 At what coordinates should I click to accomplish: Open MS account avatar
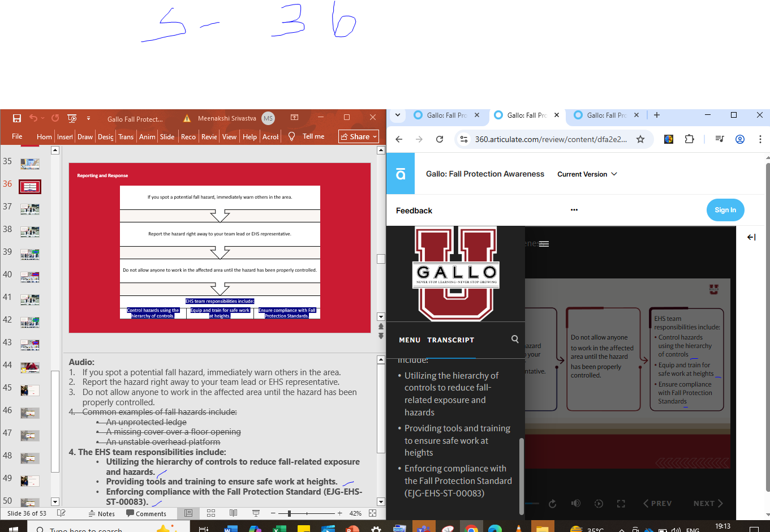coord(268,118)
